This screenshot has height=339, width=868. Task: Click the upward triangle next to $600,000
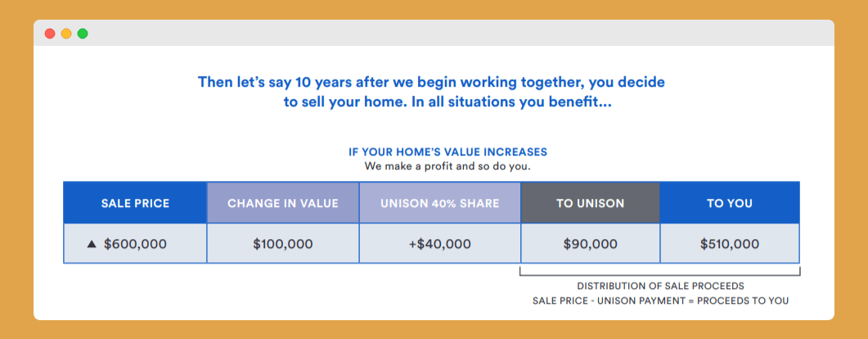pos(92,244)
